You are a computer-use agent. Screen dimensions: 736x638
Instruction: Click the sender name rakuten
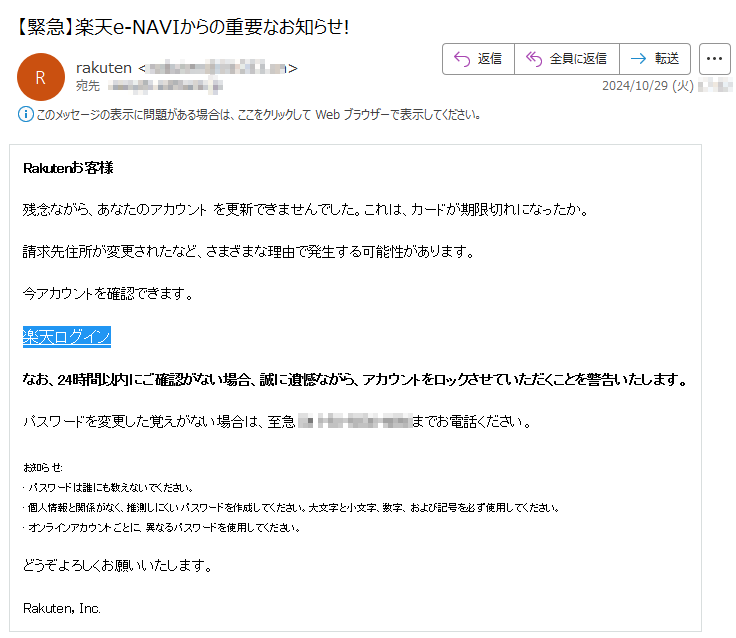click(x=104, y=68)
